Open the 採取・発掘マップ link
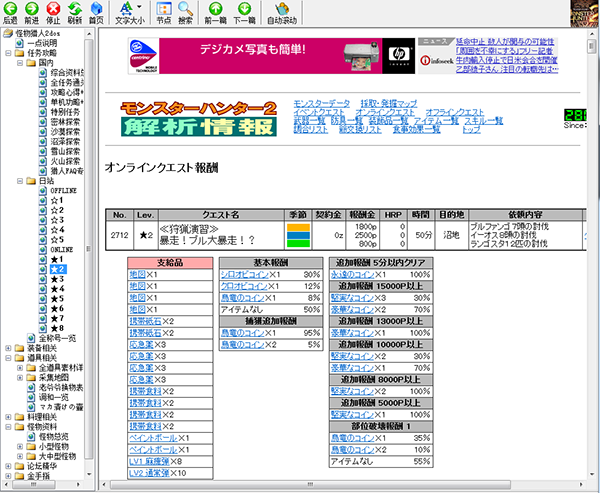The image size is (600, 493). tap(389, 103)
